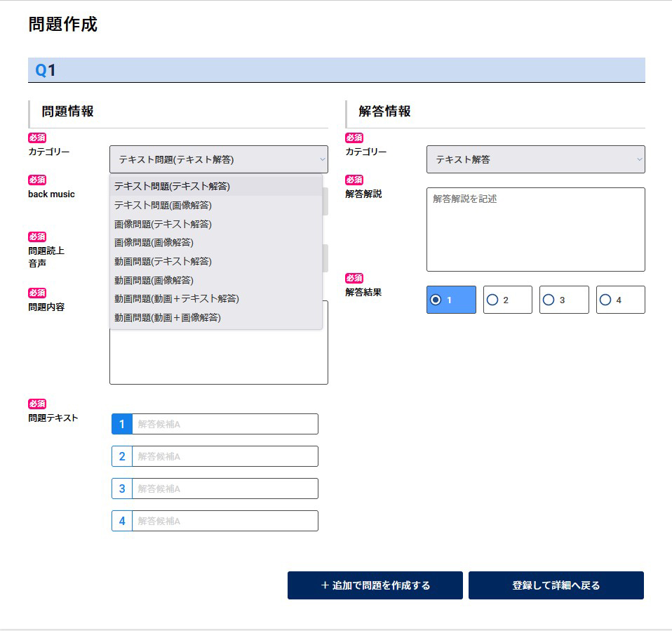Screen dimensions: 672x631
Task: Select テキスト問題(画像解答) from the list
Action: click(x=163, y=206)
